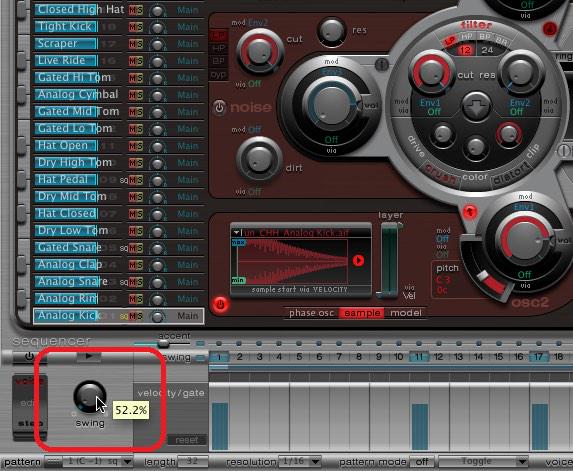The height and width of the screenshot is (471, 573).
Task: Open the sample file name dropdown triangle
Action: [236, 232]
